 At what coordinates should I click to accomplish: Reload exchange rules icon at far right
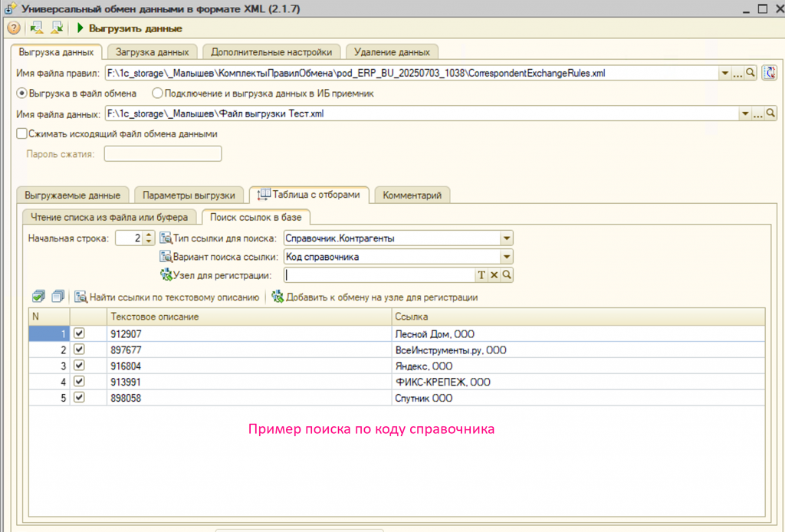pyautogui.click(x=770, y=73)
